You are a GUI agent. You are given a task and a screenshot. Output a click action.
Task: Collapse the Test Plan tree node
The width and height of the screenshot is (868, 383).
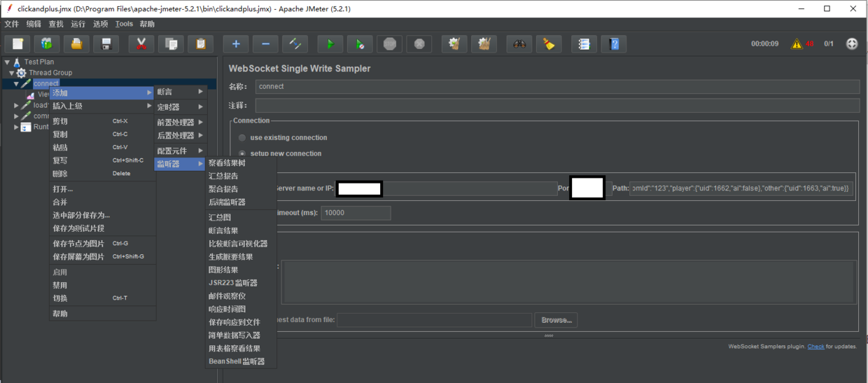[x=6, y=62]
